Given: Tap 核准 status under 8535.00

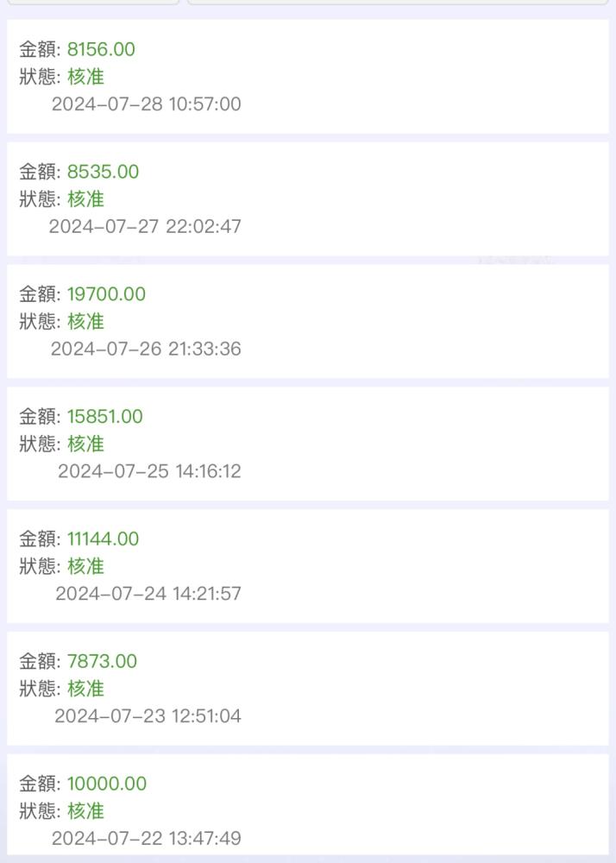Looking at the screenshot, I should [85, 198].
